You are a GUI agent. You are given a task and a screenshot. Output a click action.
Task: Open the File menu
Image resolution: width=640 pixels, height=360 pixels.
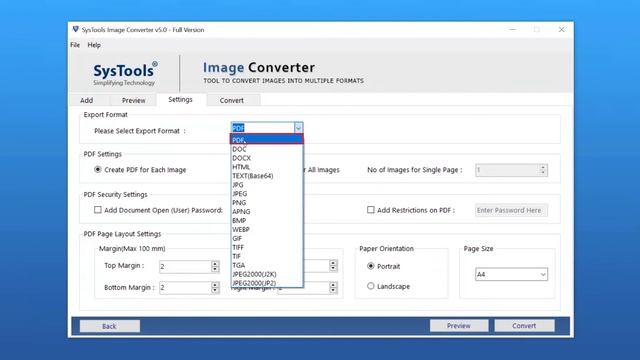pyautogui.click(x=75, y=45)
